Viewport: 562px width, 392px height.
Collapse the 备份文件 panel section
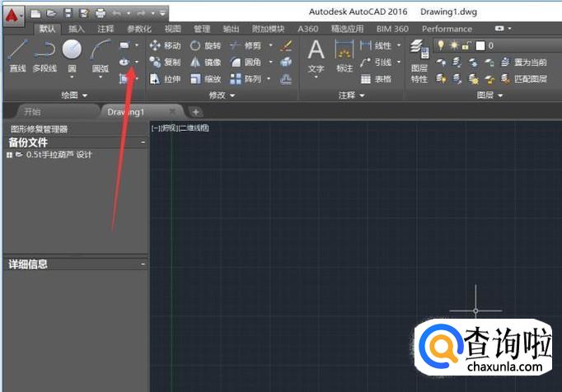pos(143,142)
